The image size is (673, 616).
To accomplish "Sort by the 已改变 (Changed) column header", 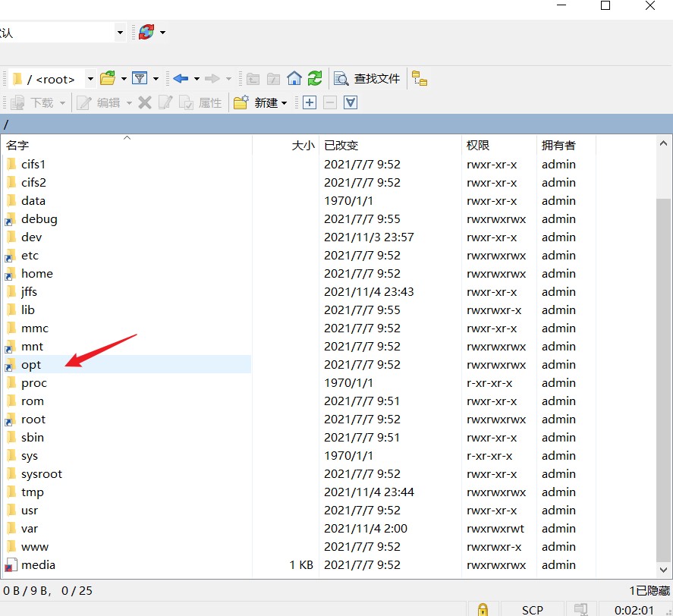I will (341, 146).
